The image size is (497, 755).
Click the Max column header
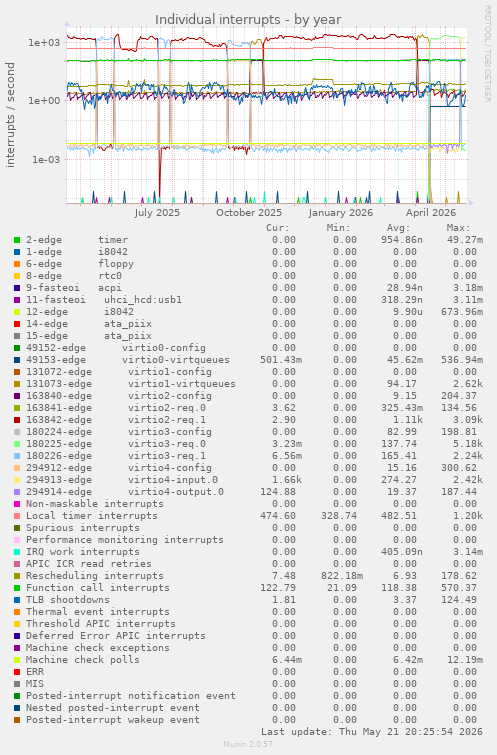(458, 228)
